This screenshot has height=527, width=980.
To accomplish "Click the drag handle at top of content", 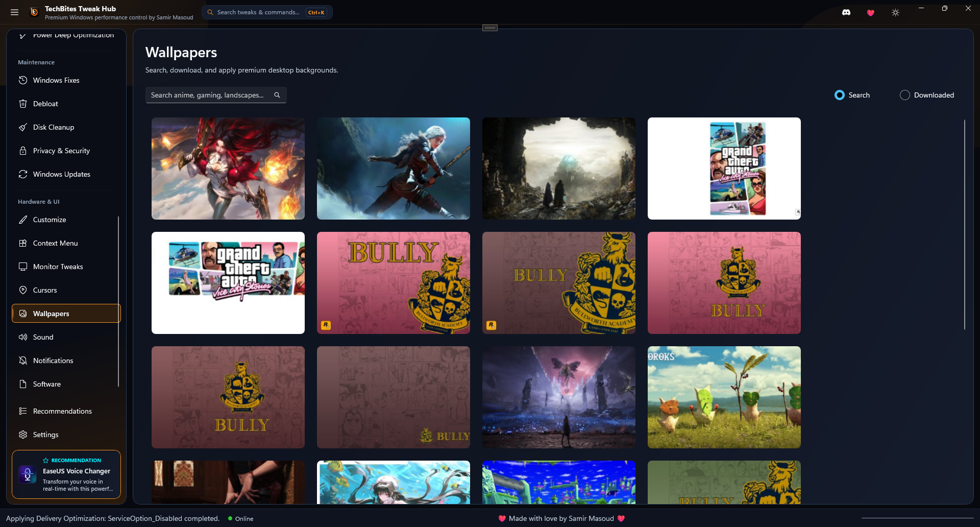I will click(x=490, y=28).
